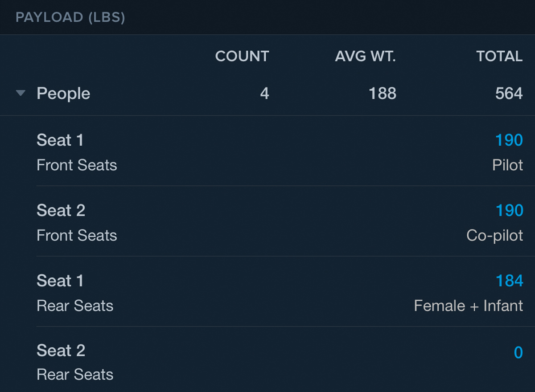Click the People count value 4

pos(264,94)
